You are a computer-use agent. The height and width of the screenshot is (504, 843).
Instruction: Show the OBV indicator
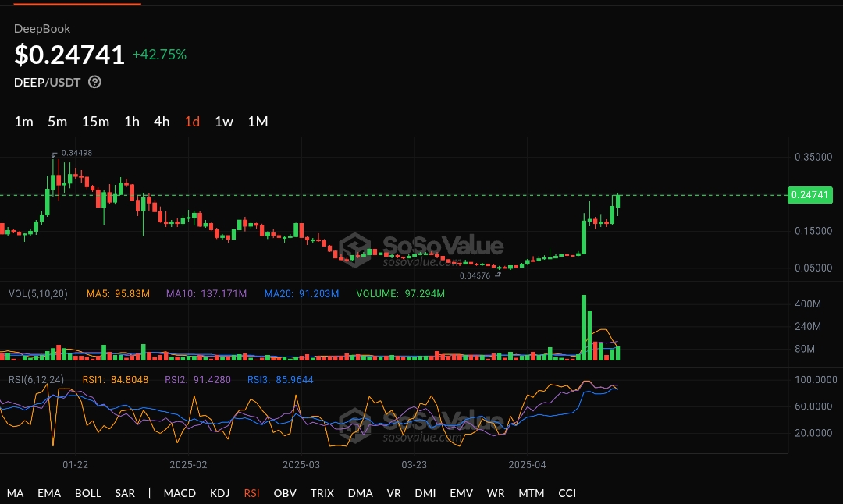(x=285, y=493)
